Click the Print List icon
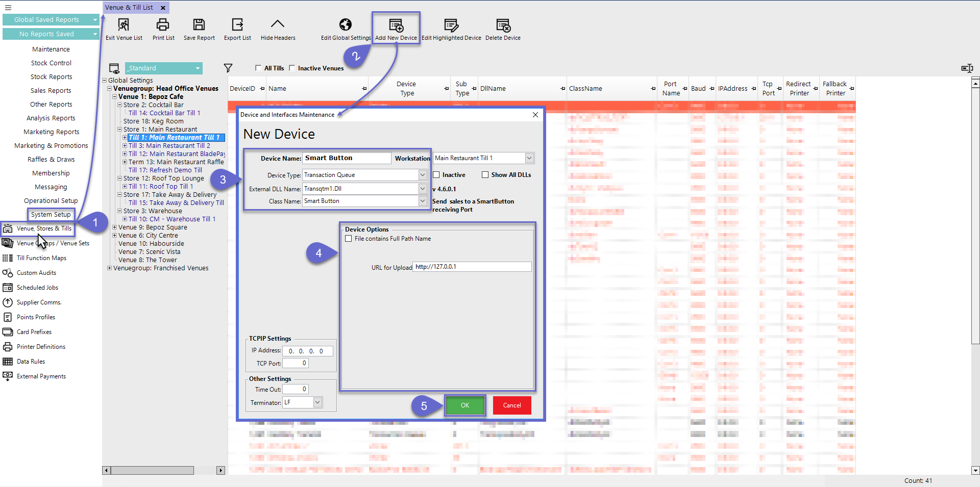The width and height of the screenshot is (980, 487). click(163, 25)
